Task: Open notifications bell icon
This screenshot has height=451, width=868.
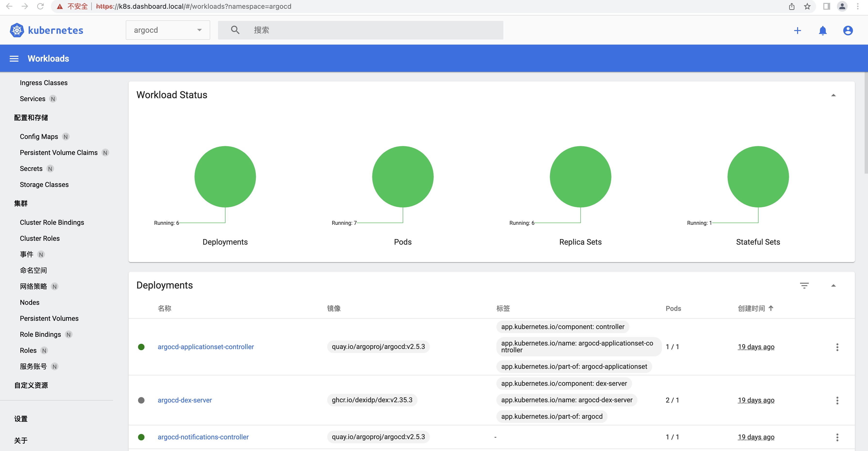Action: [823, 31]
